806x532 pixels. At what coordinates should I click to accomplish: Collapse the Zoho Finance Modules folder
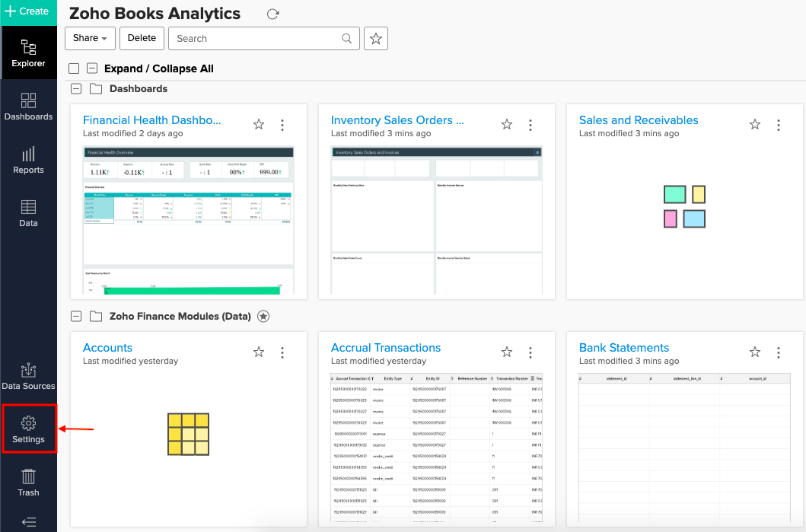[76, 316]
